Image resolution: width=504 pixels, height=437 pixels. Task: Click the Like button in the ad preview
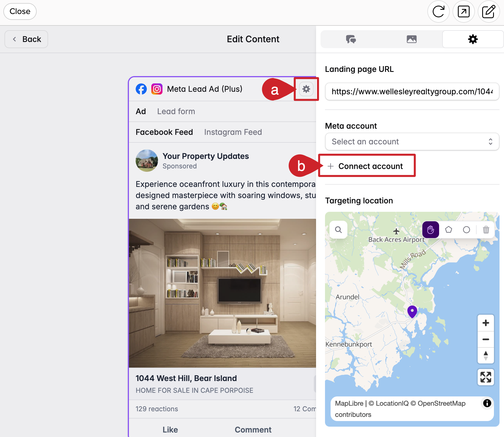170,430
